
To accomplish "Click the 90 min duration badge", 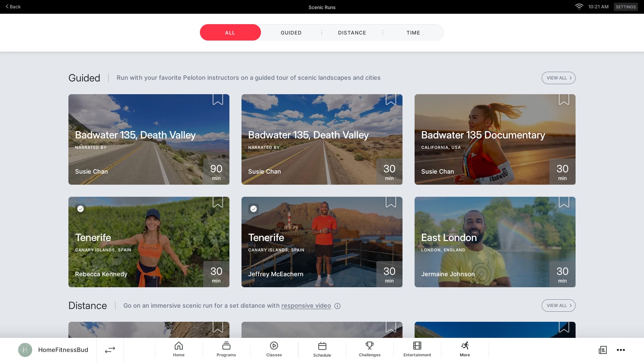I will click(216, 172).
